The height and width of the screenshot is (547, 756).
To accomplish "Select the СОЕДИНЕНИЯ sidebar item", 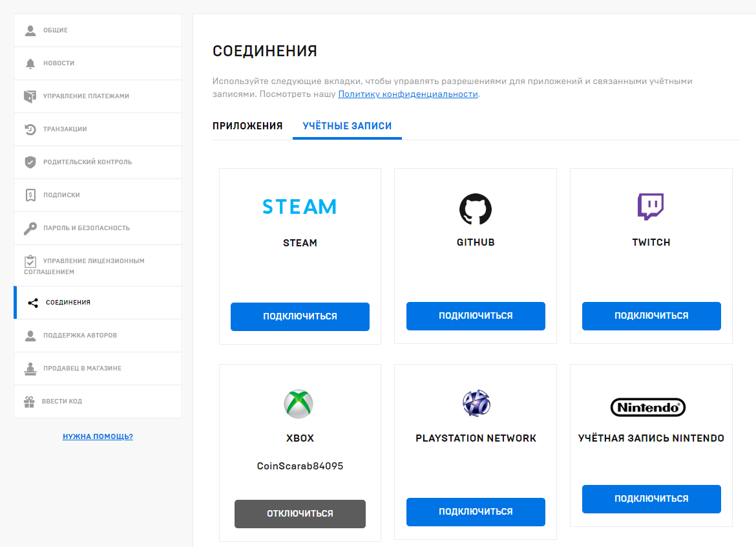I will click(98, 303).
